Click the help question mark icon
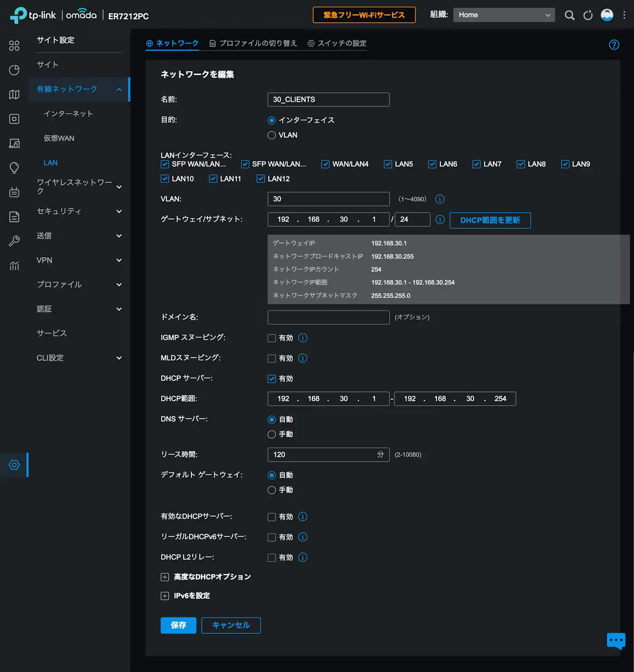The width and height of the screenshot is (634, 672). (x=614, y=44)
